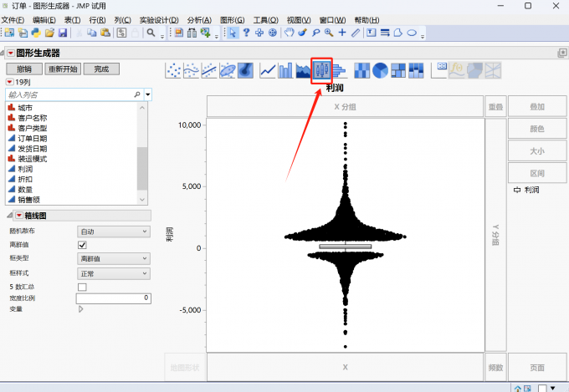Viewport: 569px width, 392px height.
Task: Select the Pie chart element icon
Action: pyautogui.click(x=380, y=70)
